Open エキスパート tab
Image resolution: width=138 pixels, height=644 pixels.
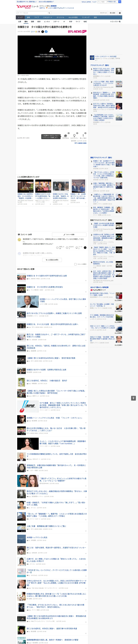pyautogui.click(x=48, y=17)
